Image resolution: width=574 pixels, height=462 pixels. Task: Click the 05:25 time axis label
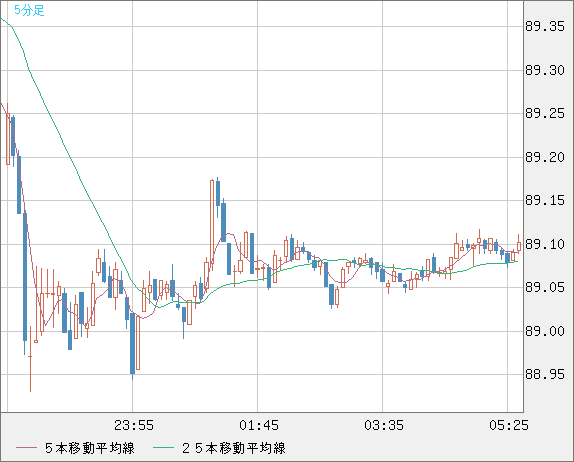click(x=509, y=425)
